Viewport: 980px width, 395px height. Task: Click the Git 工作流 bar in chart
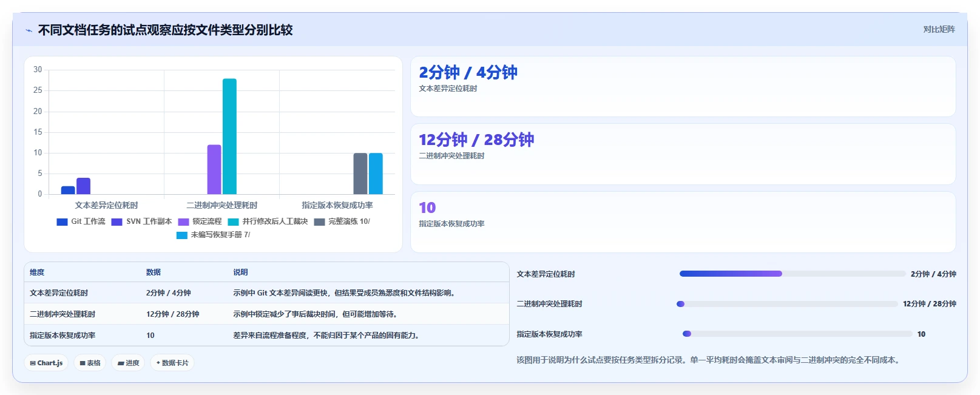(68, 190)
